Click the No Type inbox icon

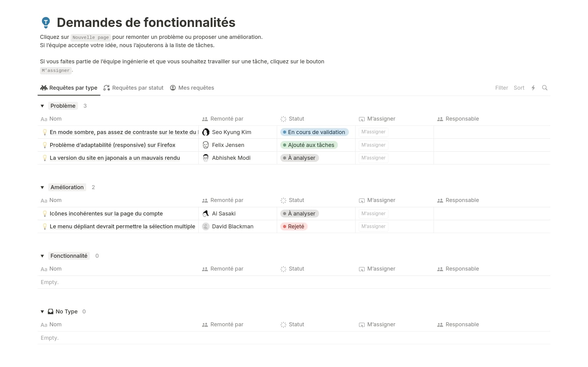(x=51, y=312)
